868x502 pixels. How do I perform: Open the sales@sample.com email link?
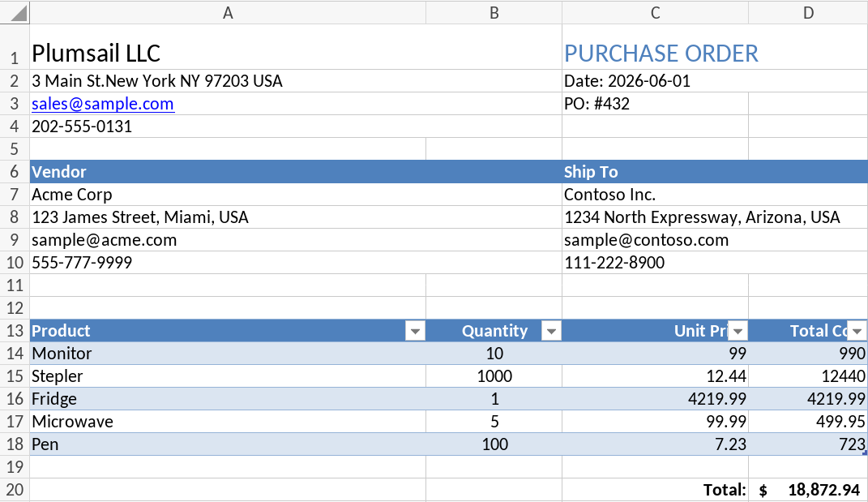pos(102,104)
